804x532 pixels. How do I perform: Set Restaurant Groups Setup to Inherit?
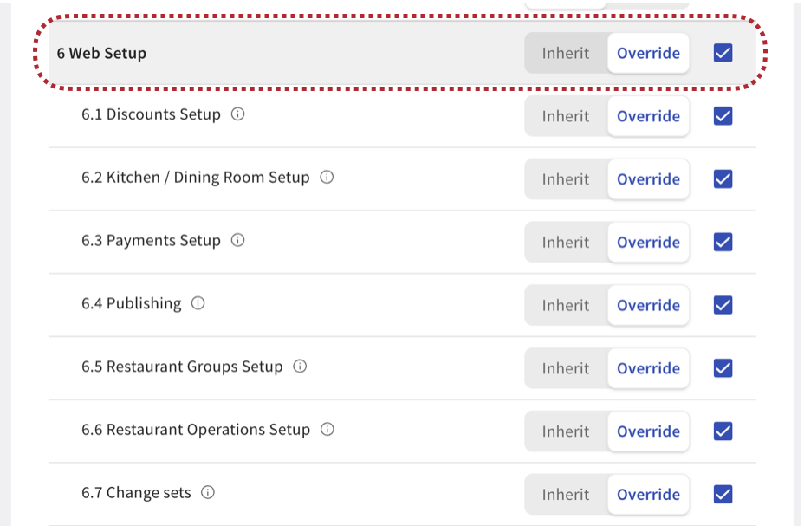(565, 368)
